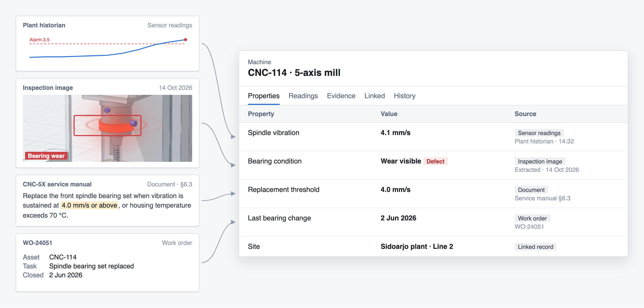Select the Properties tab
Screen dimensions: 644x308
(x=264, y=96)
